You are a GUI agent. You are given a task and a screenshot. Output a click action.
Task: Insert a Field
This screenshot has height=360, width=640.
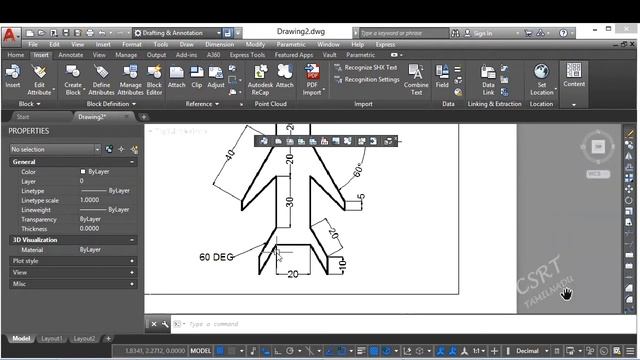(442, 76)
